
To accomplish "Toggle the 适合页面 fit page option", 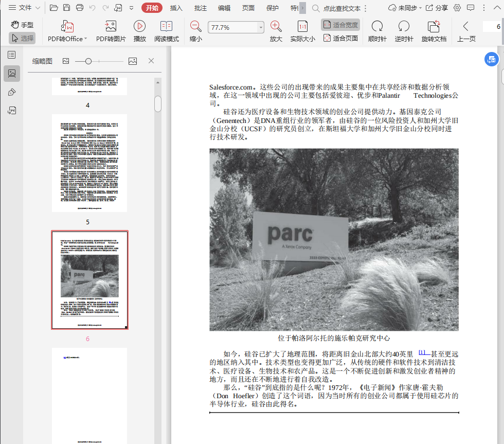I will [x=340, y=38].
